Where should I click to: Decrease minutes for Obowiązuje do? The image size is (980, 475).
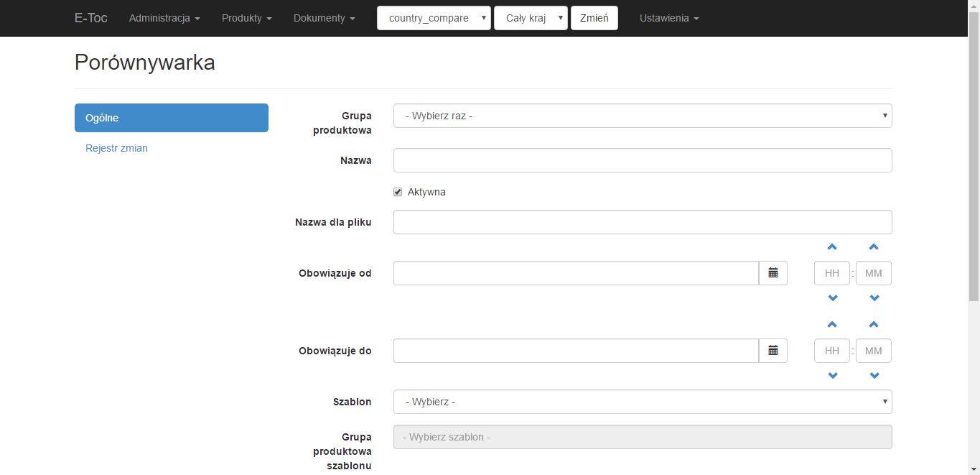pos(874,376)
